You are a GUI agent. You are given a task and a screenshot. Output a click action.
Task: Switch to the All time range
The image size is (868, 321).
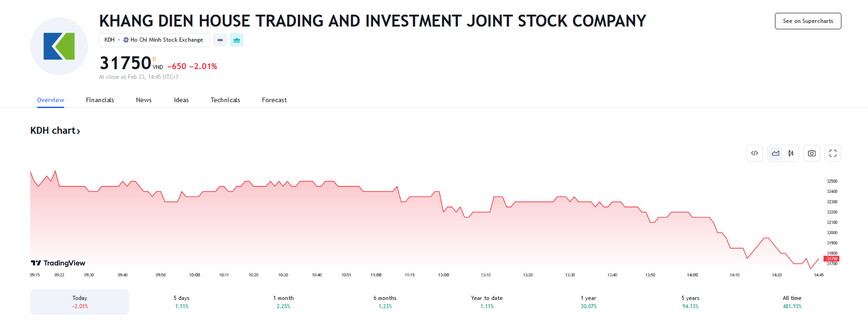point(792,301)
